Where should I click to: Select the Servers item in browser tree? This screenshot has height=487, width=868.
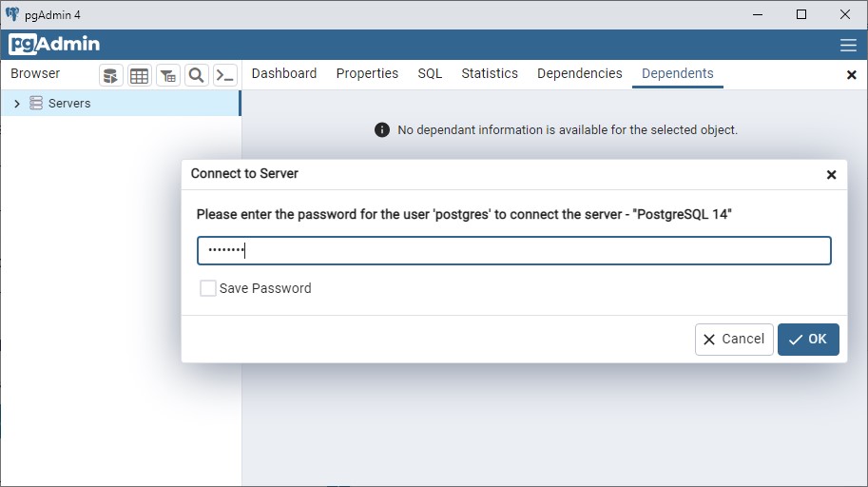(69, 104)
